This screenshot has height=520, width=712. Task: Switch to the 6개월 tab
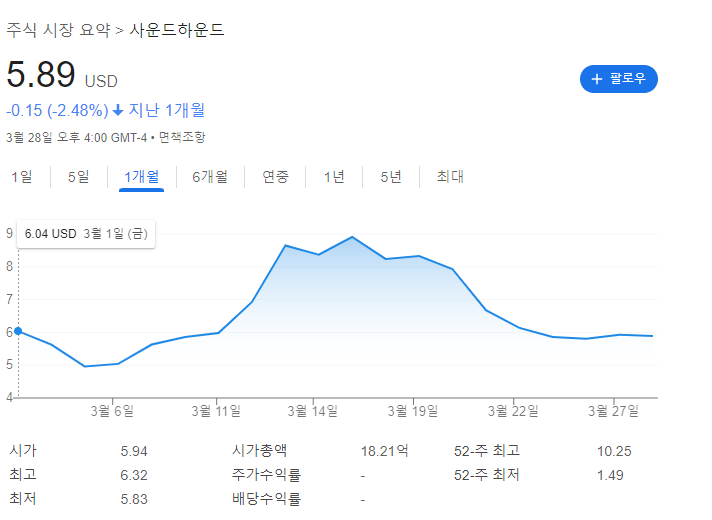coord(210,177)
